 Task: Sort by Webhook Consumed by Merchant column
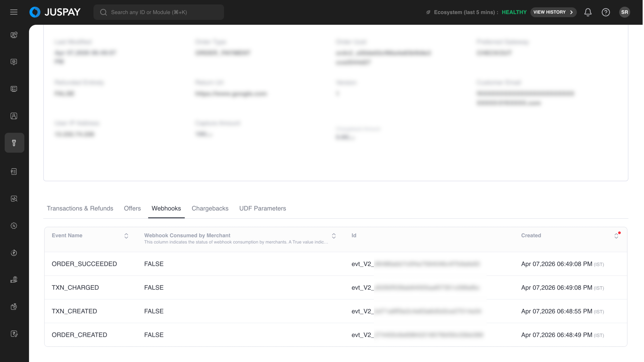334,236
